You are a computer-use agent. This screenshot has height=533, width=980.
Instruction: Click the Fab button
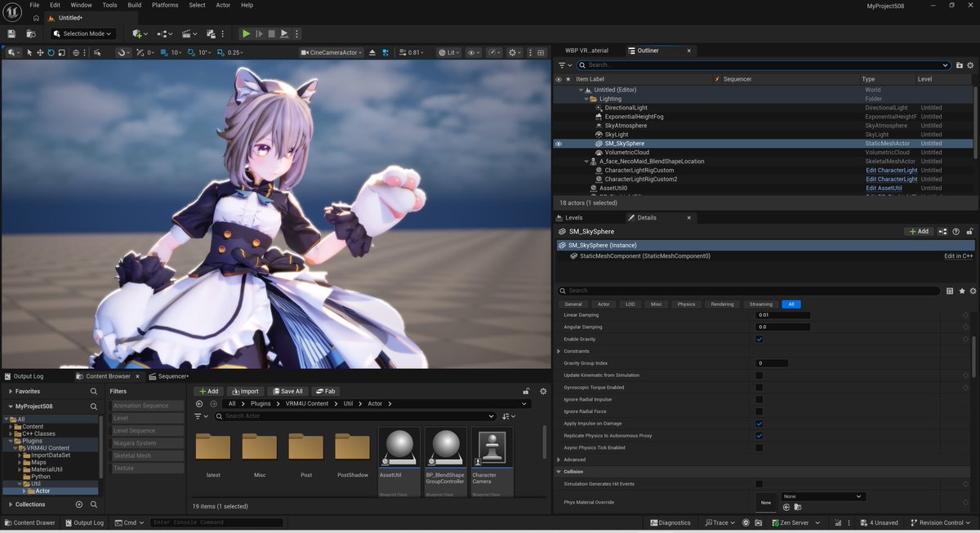coord(326,391)
